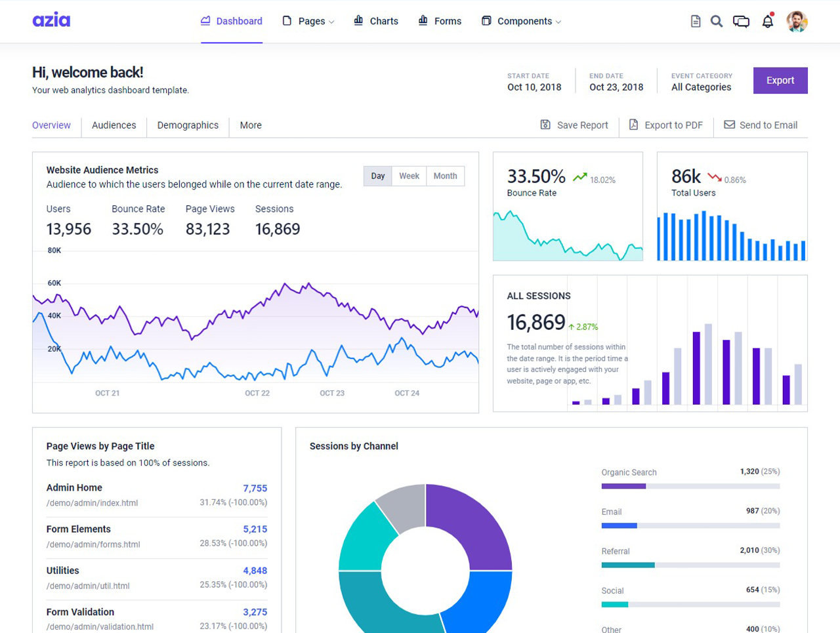
Task: Click the azia logo
Action: (51, 20)
